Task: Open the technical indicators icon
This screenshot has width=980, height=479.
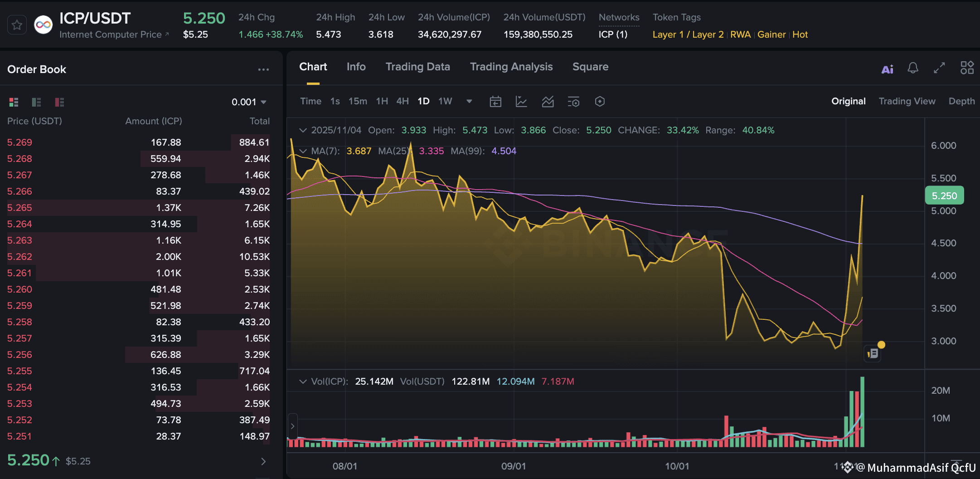Action: click(548, 101)
